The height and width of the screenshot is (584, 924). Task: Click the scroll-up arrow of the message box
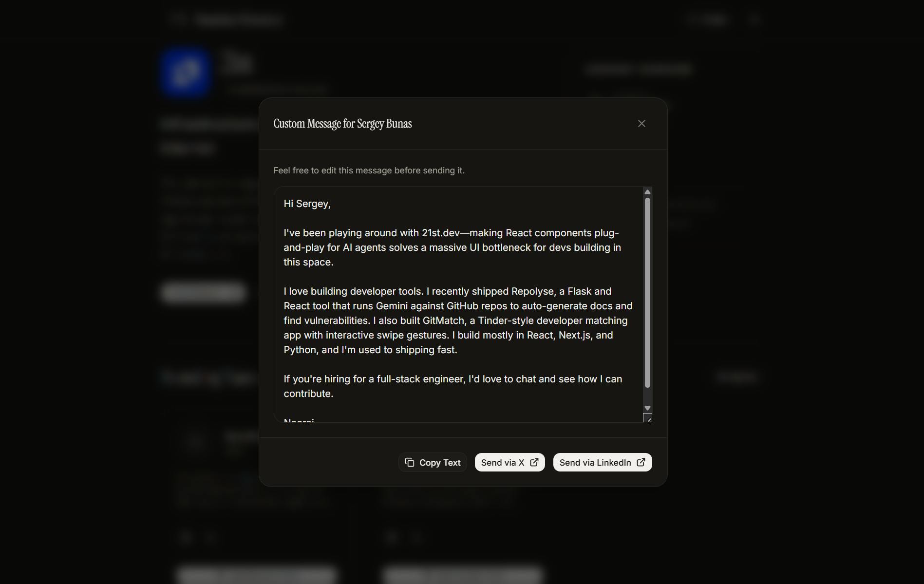[x=647, y=192]
